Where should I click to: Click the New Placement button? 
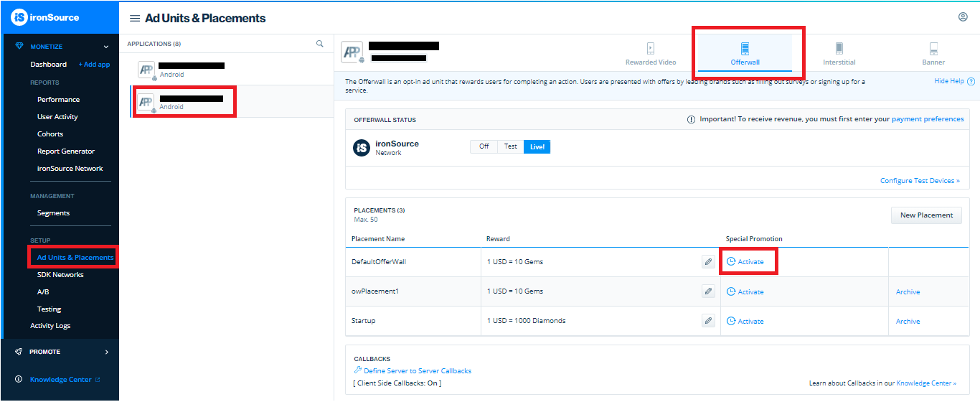(926, 215)
